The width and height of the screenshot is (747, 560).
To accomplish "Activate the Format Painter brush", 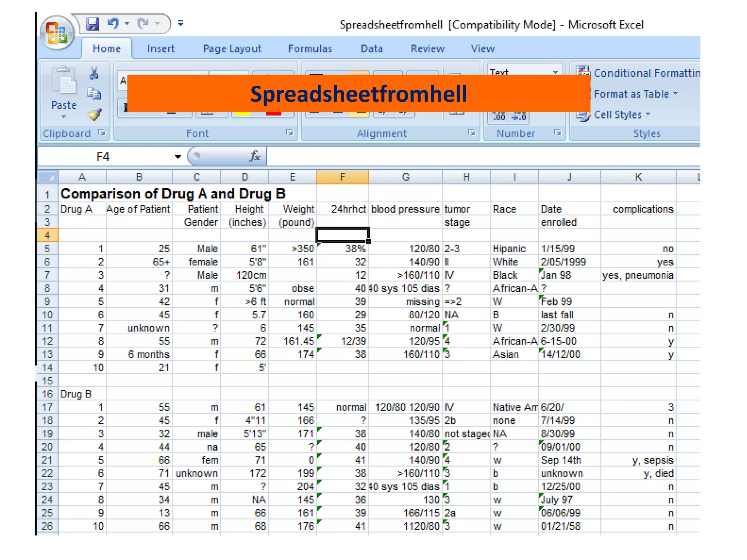I will (94, 114).
